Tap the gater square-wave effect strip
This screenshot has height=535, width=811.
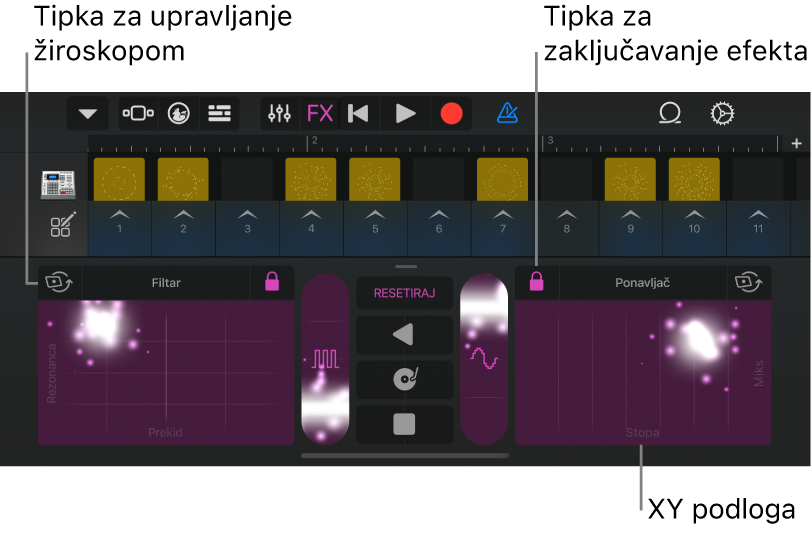(x=325, y=359)
